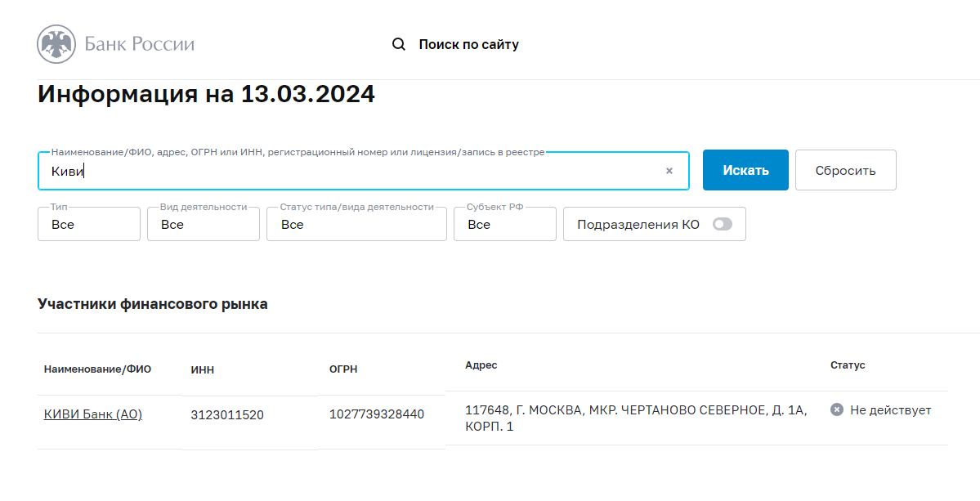Image resolution: width=980 pixels, height=501 pixels.
Task: Select the 'Субъект РФ' dropdown
Action: [504, 224]
